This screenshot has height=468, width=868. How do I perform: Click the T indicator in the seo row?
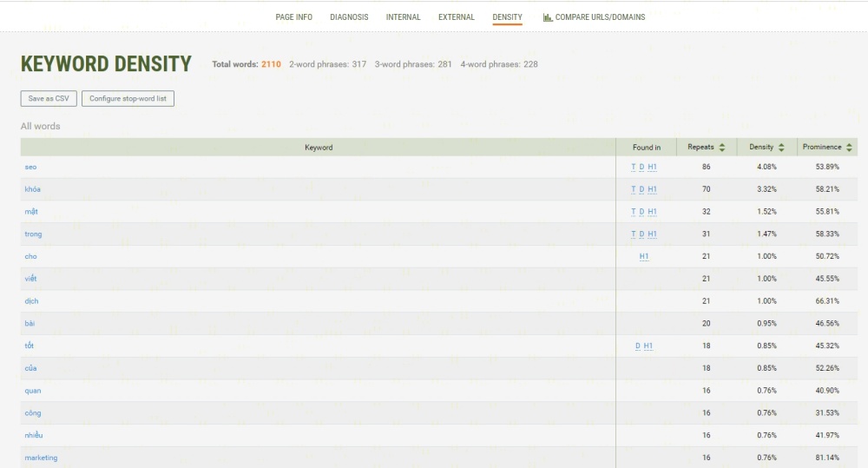point(634,167)
